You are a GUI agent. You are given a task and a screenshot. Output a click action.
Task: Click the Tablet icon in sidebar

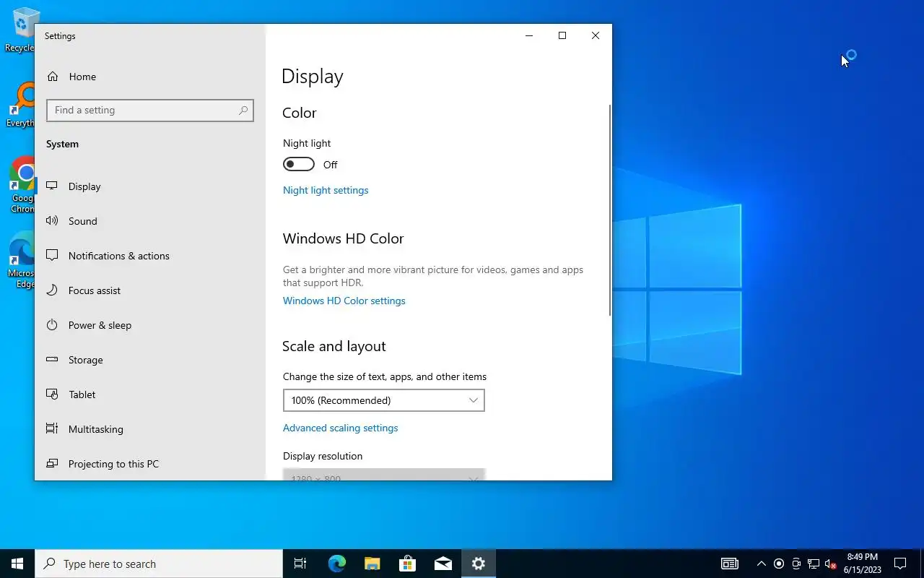point(52,394)
